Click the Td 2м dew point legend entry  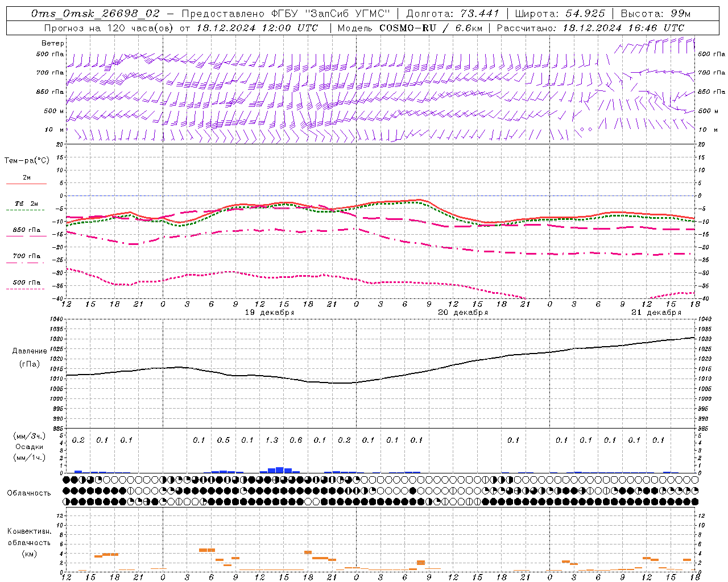pos(27,203)
